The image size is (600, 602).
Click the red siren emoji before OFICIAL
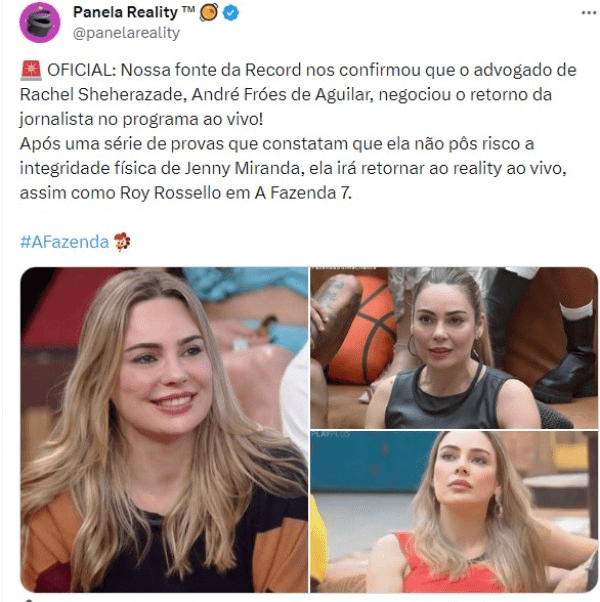tap(31, 71)
